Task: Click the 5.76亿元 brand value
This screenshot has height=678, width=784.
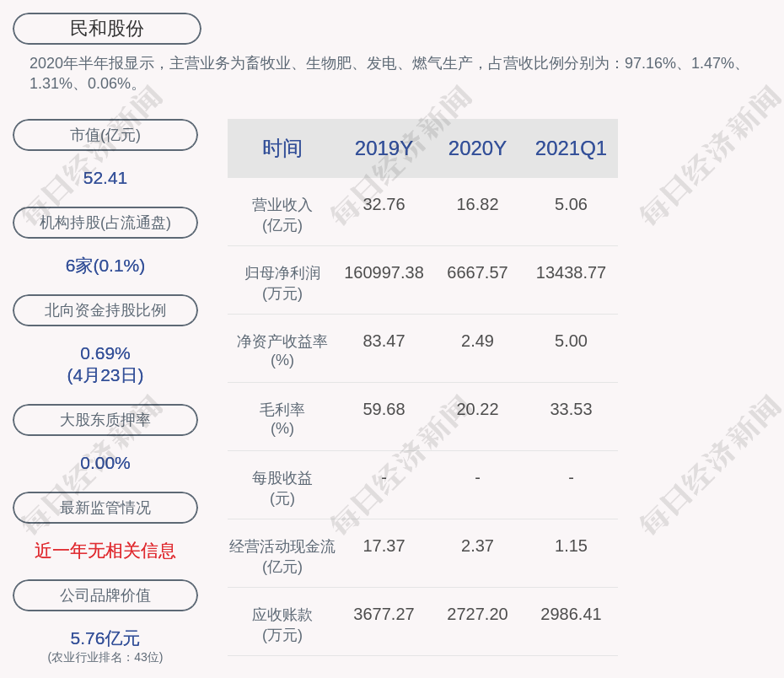Action: point(105,638)
